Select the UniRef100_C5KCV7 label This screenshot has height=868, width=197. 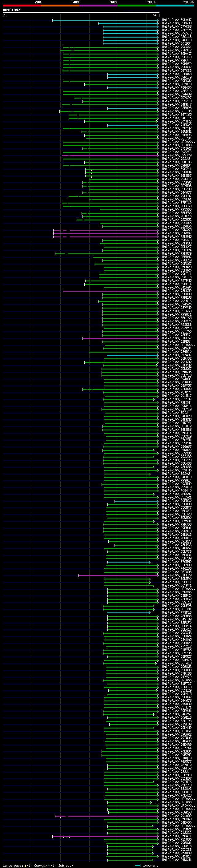tap(176, 247)
